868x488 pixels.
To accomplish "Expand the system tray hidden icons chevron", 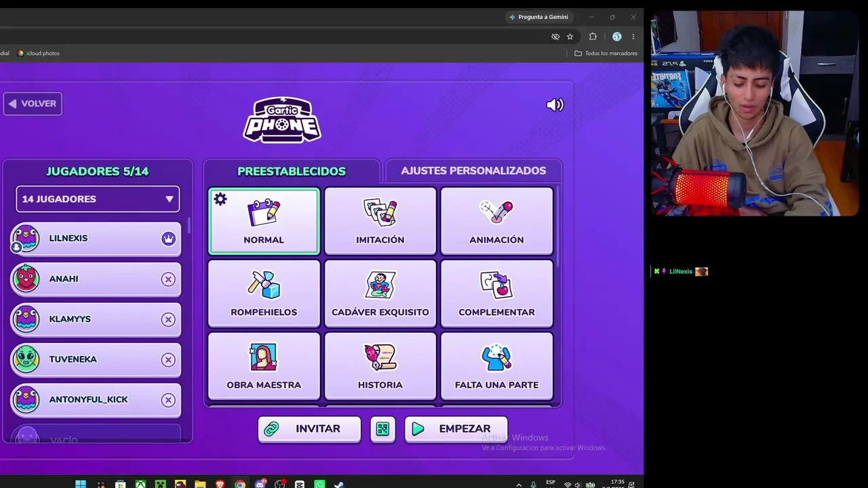I will click(519, 485).
